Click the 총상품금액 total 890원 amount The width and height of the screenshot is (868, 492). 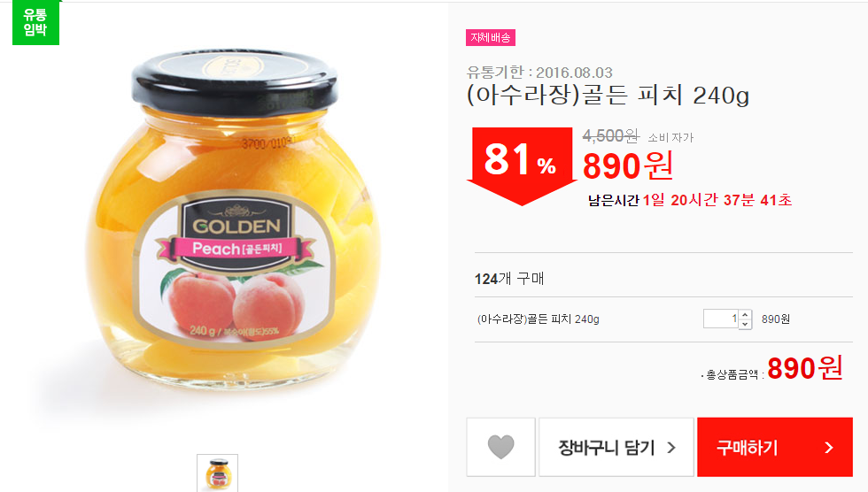[805, 368]
